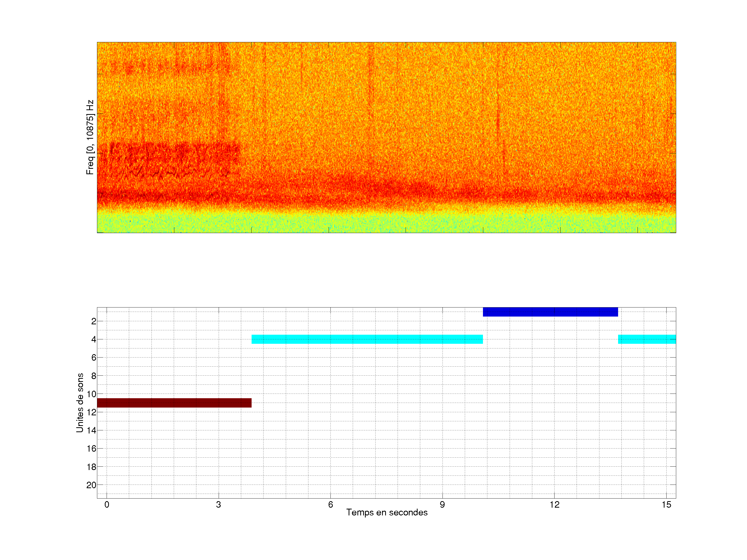
Task: Click x-axis tick label 12
Action: tap(554, 505)
